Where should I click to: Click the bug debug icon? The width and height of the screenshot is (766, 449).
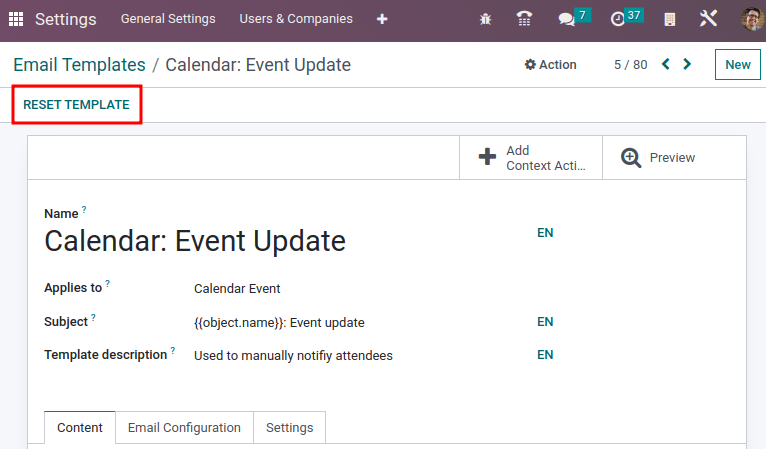click(x=486, y=19)
